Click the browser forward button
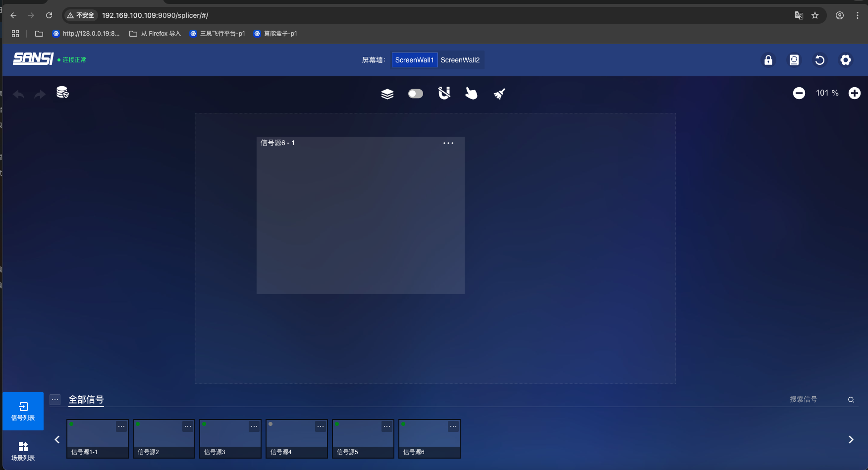Image resolution: width=868 pixels, height=470 pixels. (31, 15)
